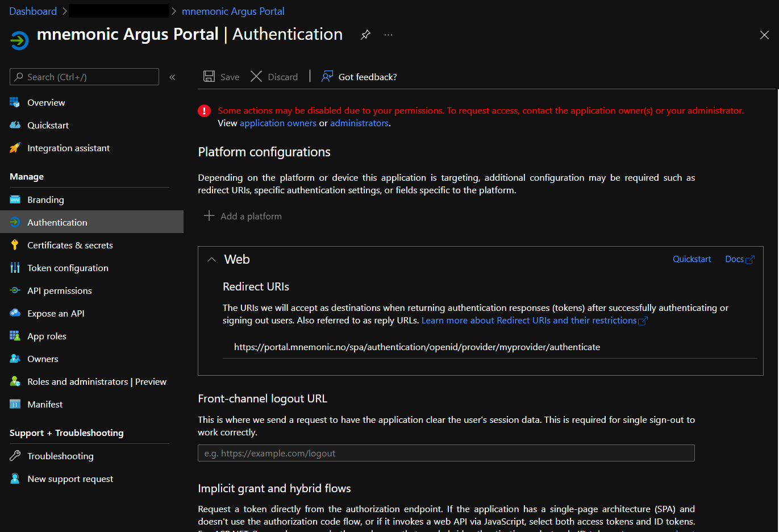The height and width of the screenshot is (532, 779).
Task: Click the Redirect URIs heading text
Action: coord(256,287)
